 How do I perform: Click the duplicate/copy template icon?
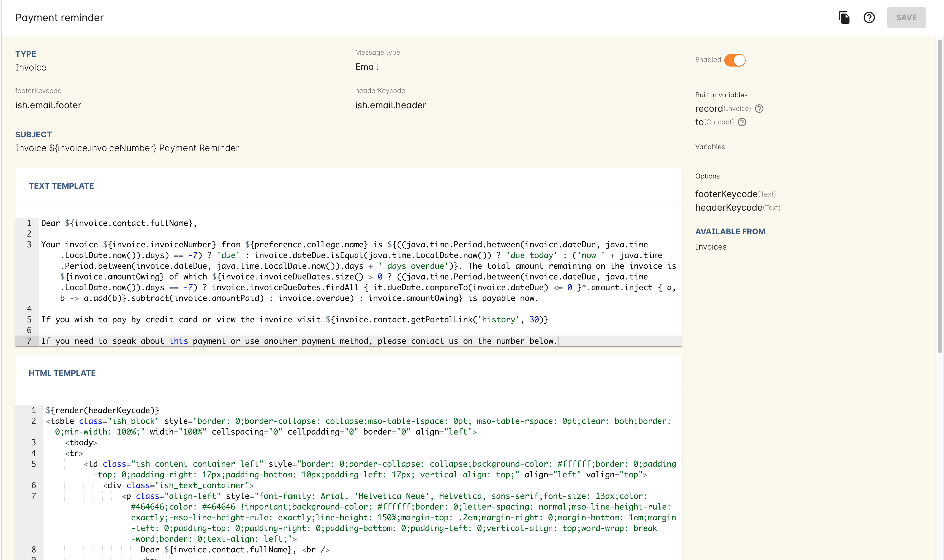[x=844, y=17]
